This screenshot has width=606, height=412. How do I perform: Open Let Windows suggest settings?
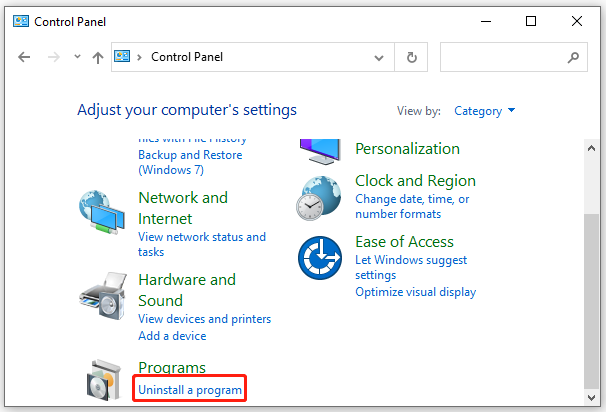411,267
